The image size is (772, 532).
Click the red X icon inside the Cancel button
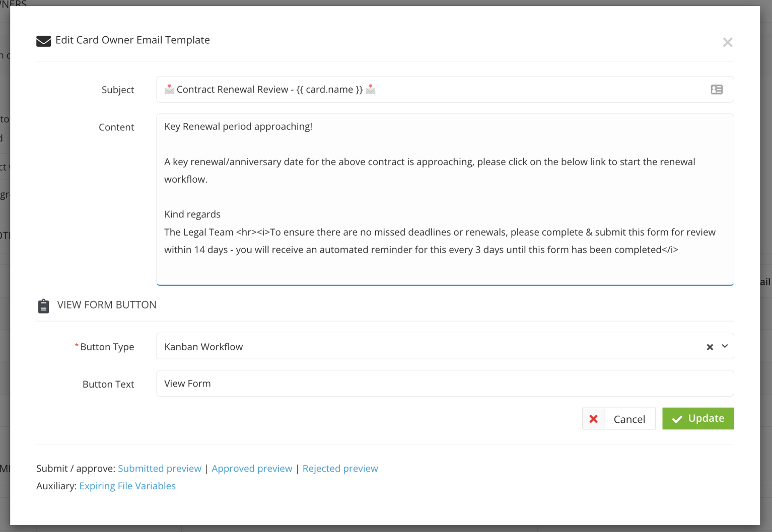(594, 419)
